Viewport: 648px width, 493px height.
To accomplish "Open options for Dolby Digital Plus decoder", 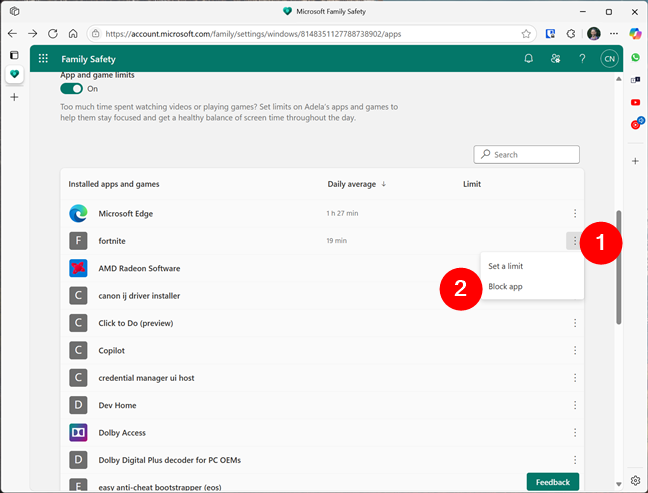I will pos(575,460).
